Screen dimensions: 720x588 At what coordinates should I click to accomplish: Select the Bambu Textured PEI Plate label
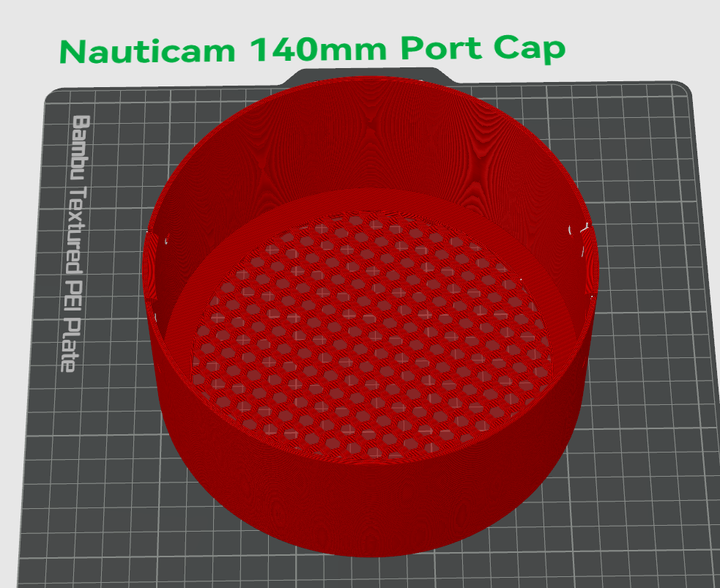[x=73, y=243]
